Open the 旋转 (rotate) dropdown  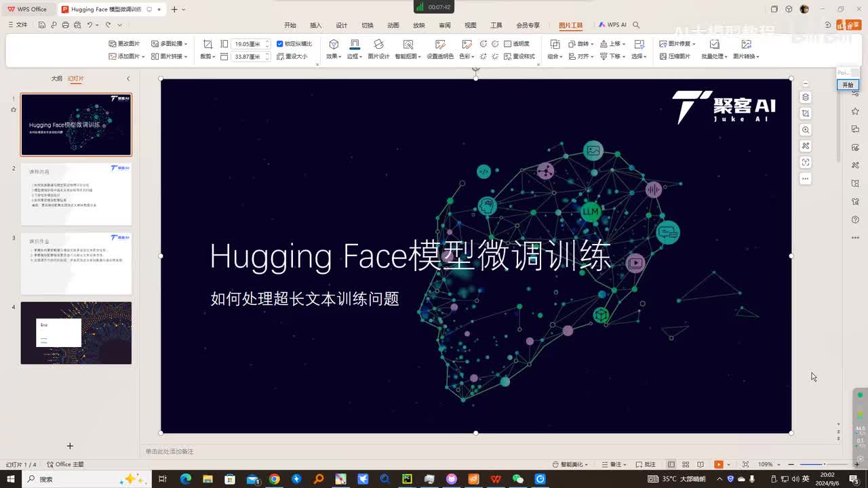581,43
